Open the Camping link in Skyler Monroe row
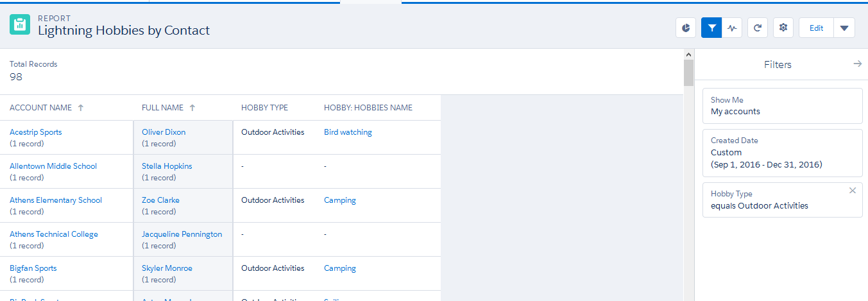868x301 pixels. point(340,268)
